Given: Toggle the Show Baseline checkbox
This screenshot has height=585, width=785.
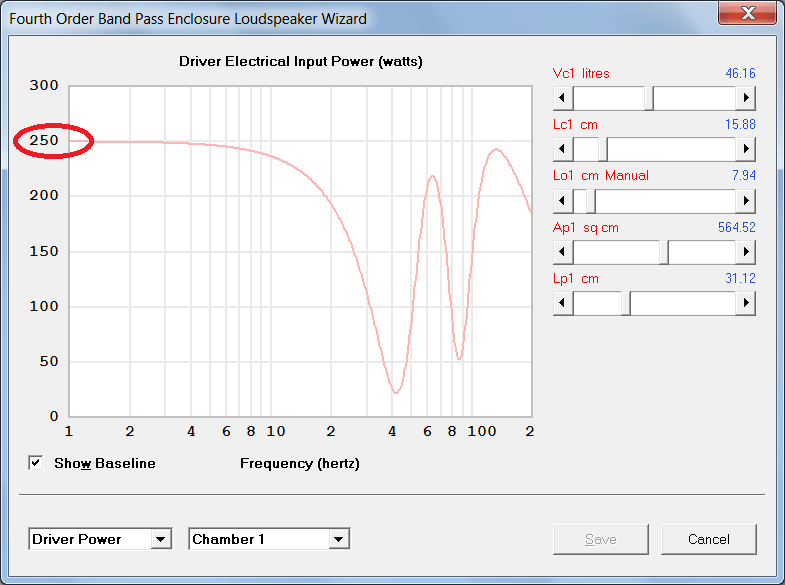Looking at the screenshot, I should pos(36,463).
